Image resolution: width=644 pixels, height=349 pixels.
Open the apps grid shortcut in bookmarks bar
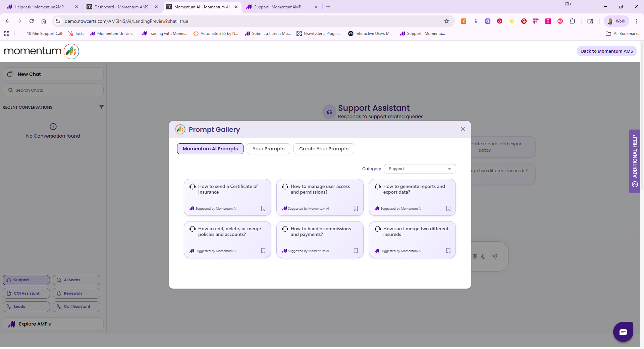tap(7, 34)
